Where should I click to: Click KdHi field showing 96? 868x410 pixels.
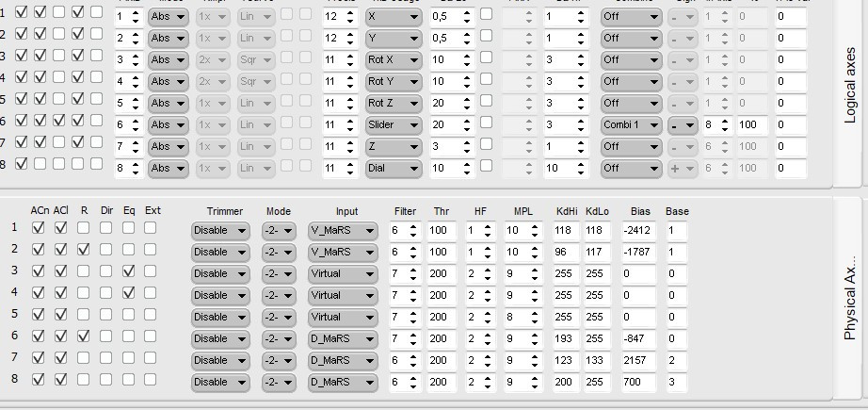(567, 252)
